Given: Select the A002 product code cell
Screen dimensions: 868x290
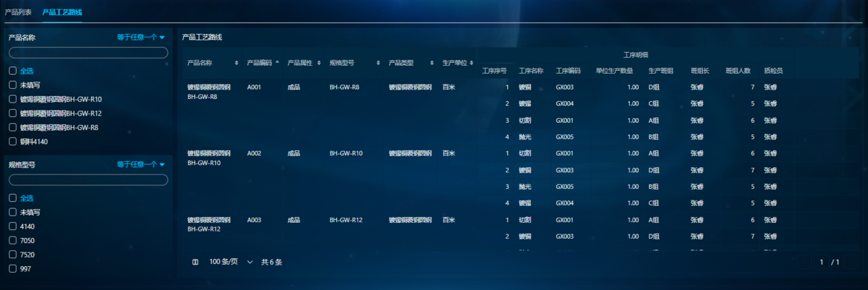Looking at the screenshot, I should tap(254, 153).
